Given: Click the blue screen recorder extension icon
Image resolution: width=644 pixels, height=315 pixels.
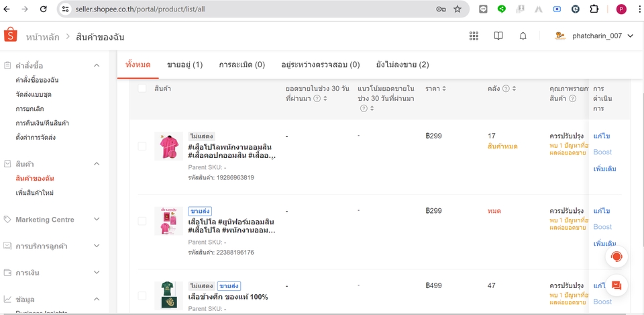Looking at the screenshot, I should 557,9.
